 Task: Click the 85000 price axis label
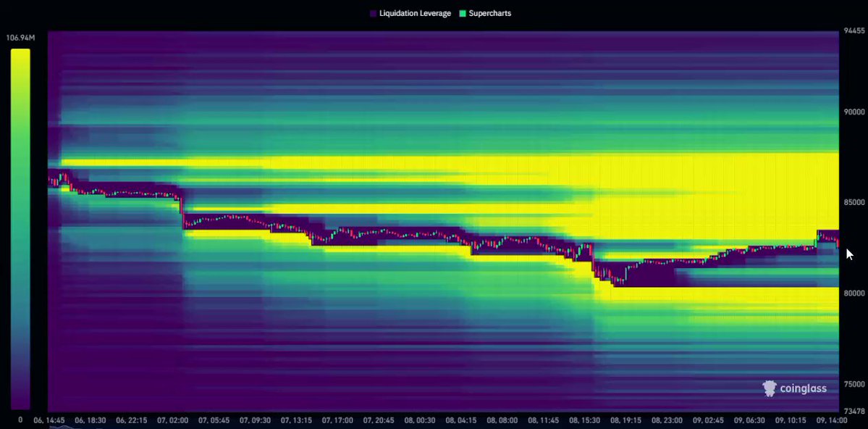[x=854, y=202]
